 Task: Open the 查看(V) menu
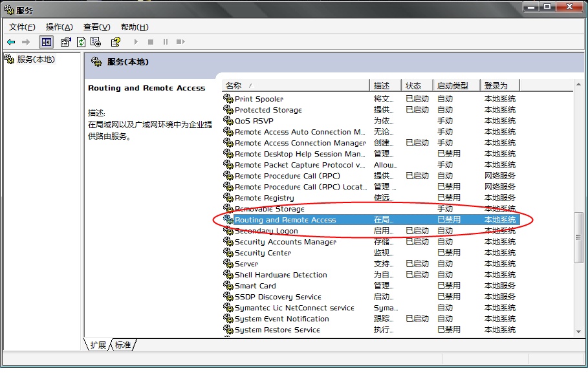click(96, 27)
